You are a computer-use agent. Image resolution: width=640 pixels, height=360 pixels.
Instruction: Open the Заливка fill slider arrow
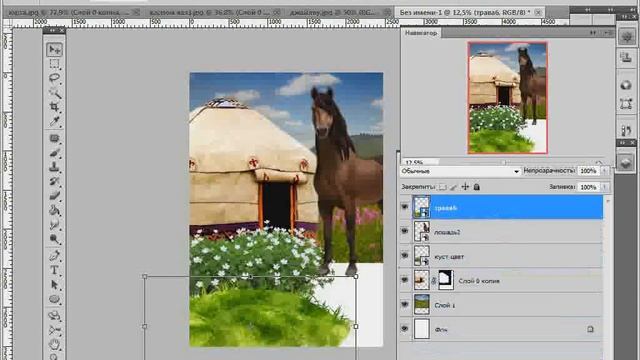tap(605, 187)
